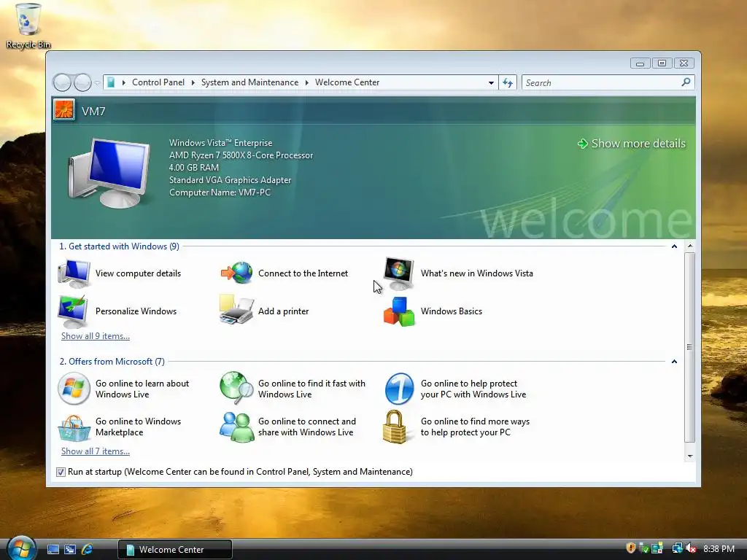Collapse Offers from Microsoft section
The width and height of the screenshot is (747, 560).
[x=674, y=362]
